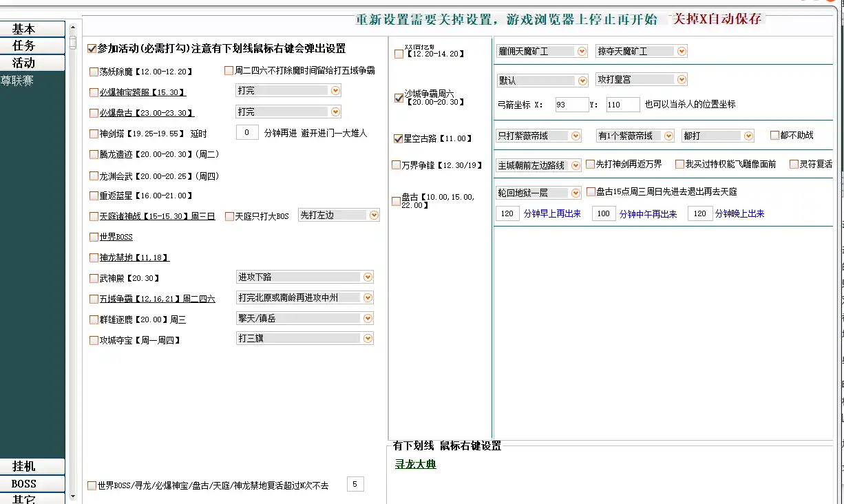The height and width of the screenshot is (504, 844).
Task: Switch to the 任务 tab
Action: tap(32, 45)
